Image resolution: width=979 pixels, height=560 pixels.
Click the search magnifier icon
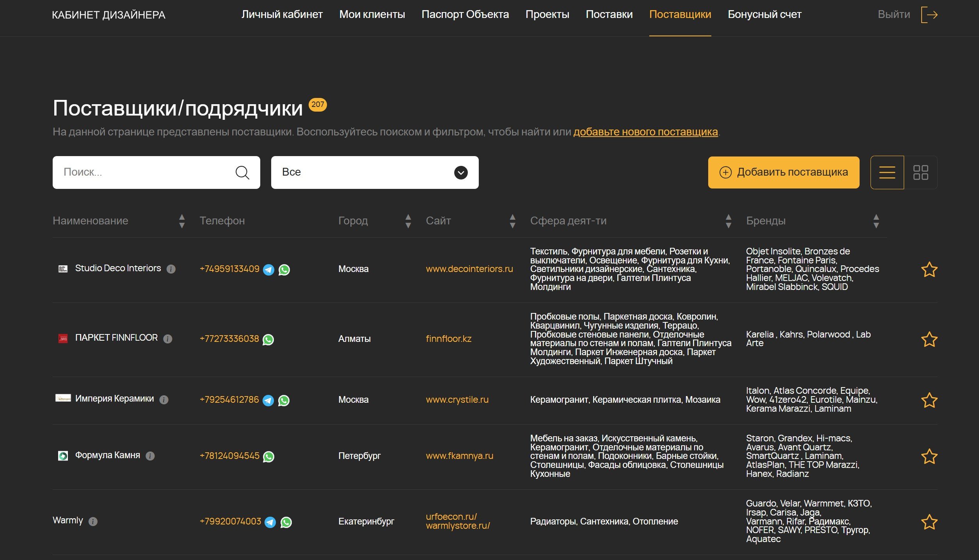242,172
